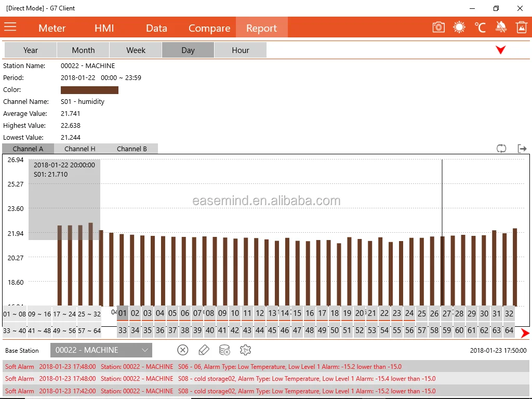Switch to Channel H tab

(80, 149)
